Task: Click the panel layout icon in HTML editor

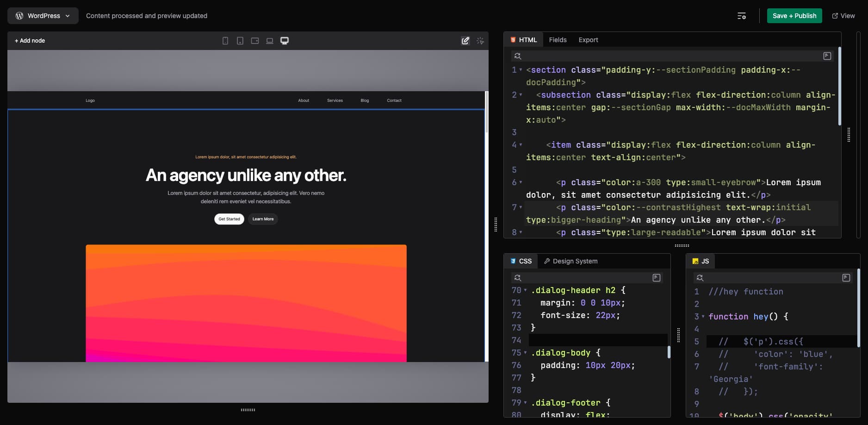Action: click(827, 56)
